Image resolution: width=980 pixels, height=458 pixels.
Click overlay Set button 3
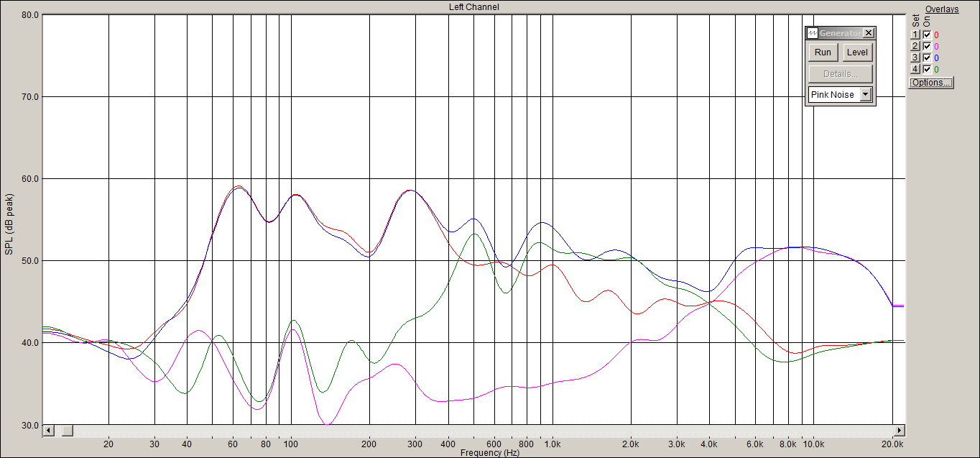click(x=915, y=58)
